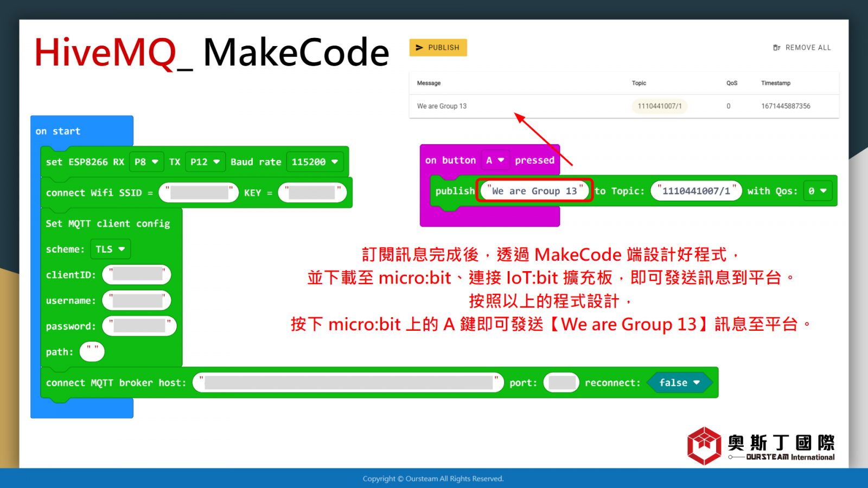The width and height of the screenshot is (868, 488).
Task: Toggle the reconnect false dropdown
Action: pyautogui.click(x=679, y=383)
